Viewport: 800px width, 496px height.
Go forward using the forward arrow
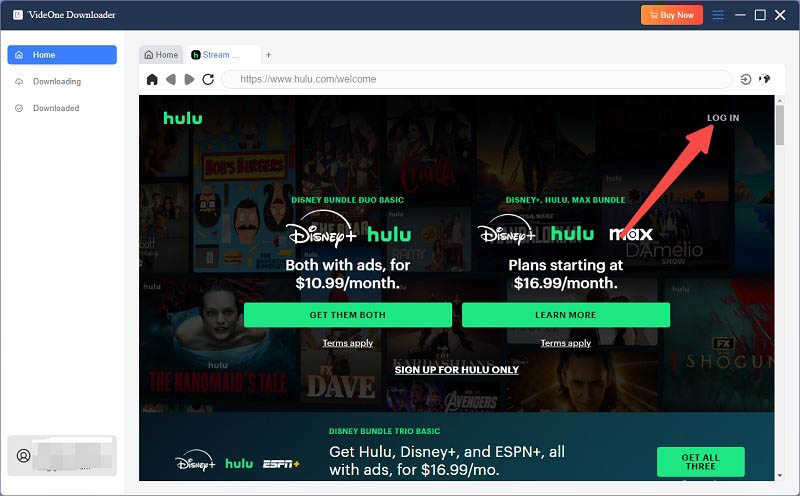[x=189, y=79]
